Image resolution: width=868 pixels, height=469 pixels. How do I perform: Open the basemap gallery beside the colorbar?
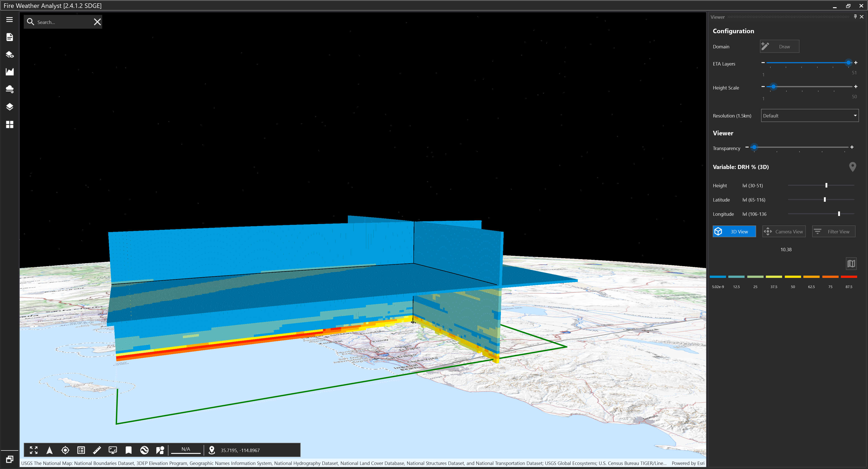(851, 264)
